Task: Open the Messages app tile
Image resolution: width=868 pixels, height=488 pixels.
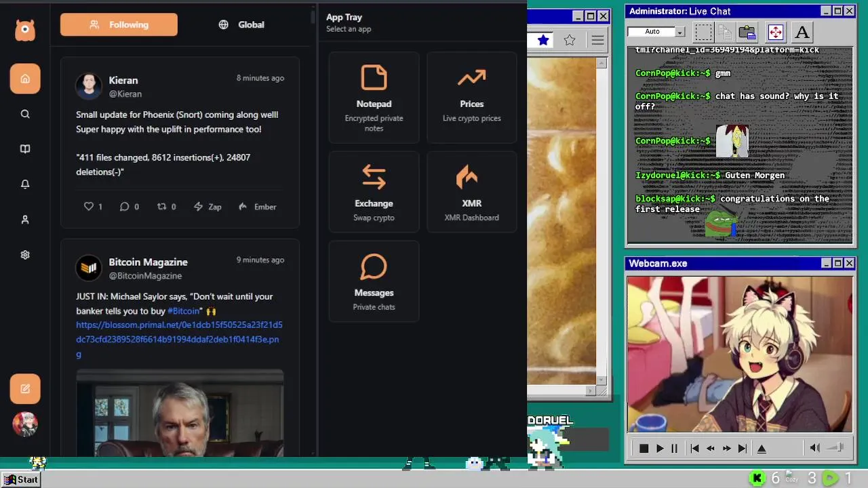Action: click(x=374, y=281)
